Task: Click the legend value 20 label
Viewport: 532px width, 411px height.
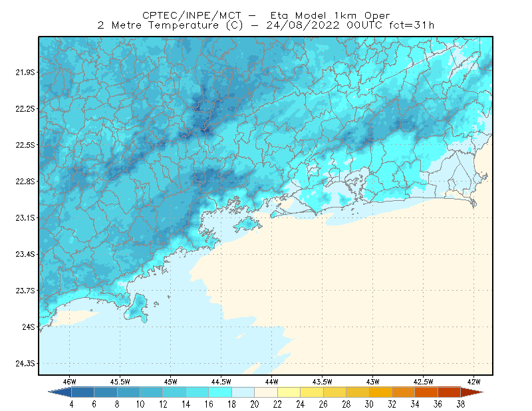Action: tap(255, 404)
